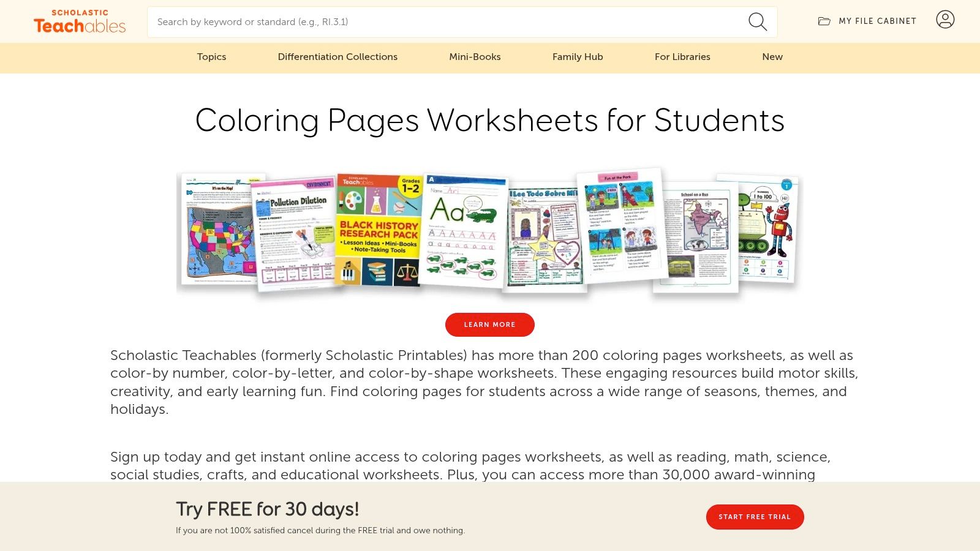
Task: Visit the For Libraries page
Action: coord(682,57)
